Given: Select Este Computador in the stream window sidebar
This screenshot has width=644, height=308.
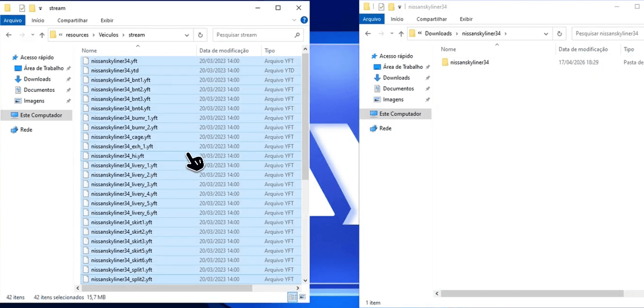Looking at the screenshot, I should click(x=36, y=115).
